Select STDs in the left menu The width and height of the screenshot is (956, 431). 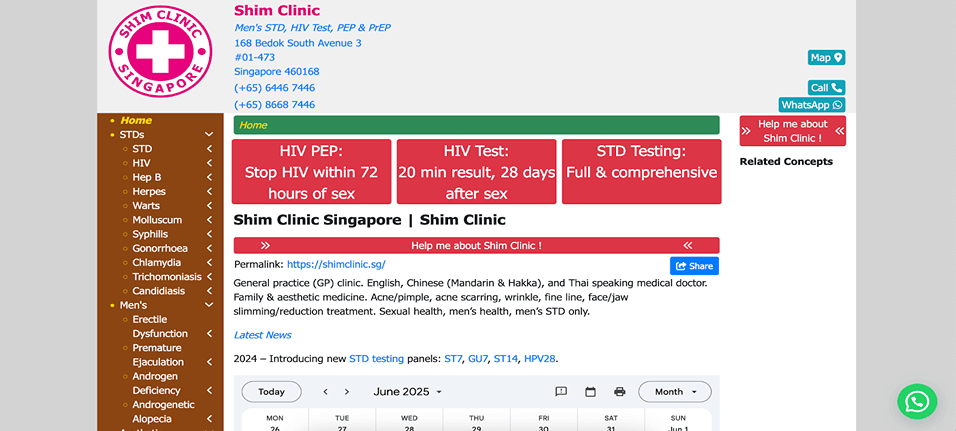[132, 135]
